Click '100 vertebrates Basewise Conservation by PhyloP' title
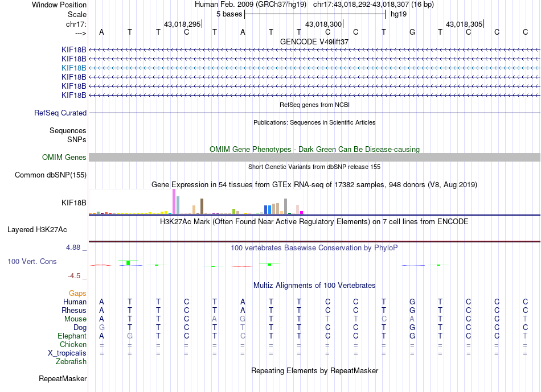Screen dimensions: 541x392 pyautogui.click(x=314, y=248)
